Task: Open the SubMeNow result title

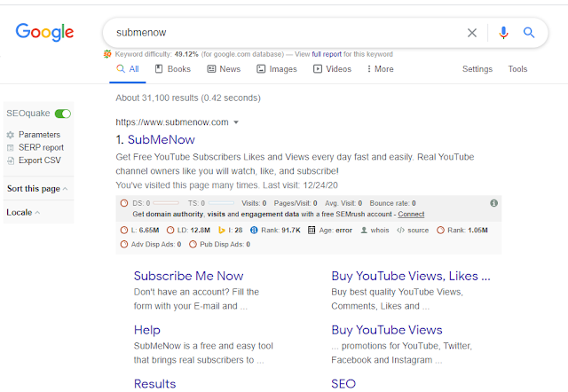Action: 162,140
